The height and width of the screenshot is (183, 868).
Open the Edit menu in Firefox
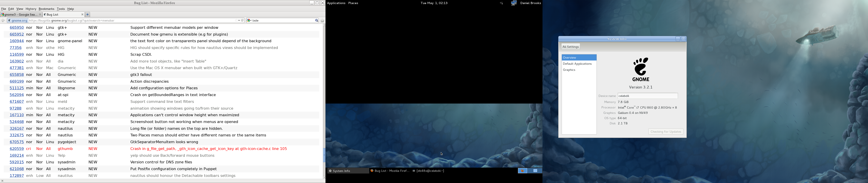11,9
